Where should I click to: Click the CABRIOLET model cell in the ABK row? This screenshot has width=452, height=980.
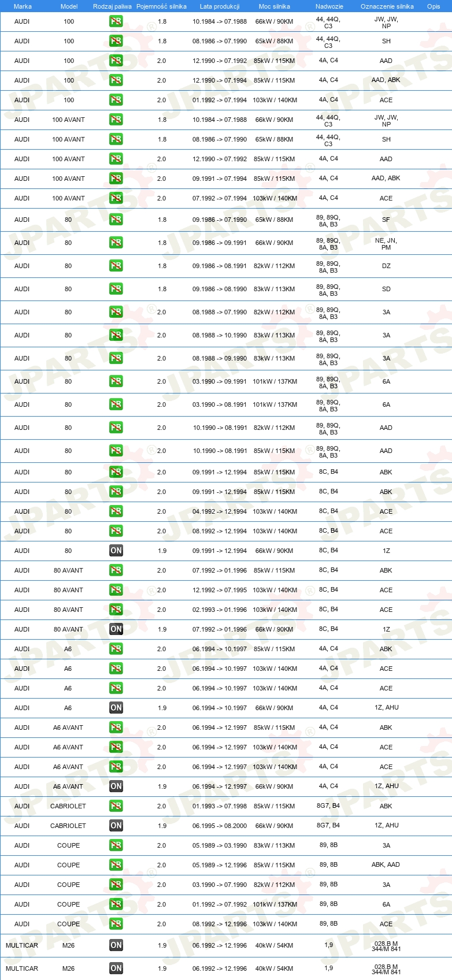pyautogui.click(x=68, y=806)
